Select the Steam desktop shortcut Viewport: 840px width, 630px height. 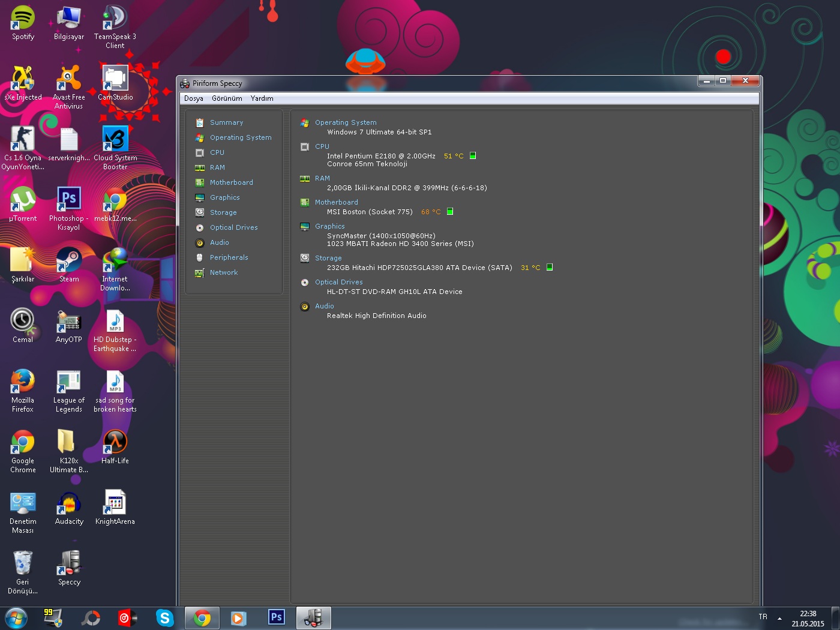click(x=68, y=265)
